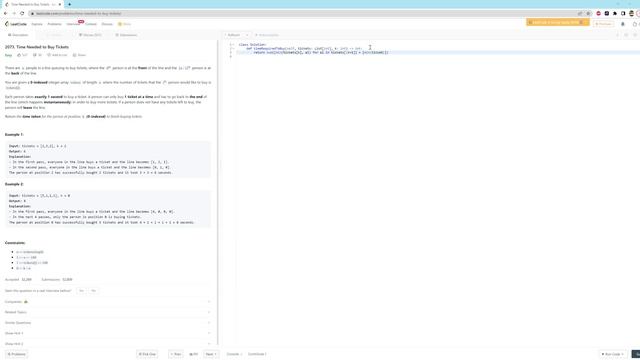Expand the Companies section
The image size is (640, 360).
[108, 302]
